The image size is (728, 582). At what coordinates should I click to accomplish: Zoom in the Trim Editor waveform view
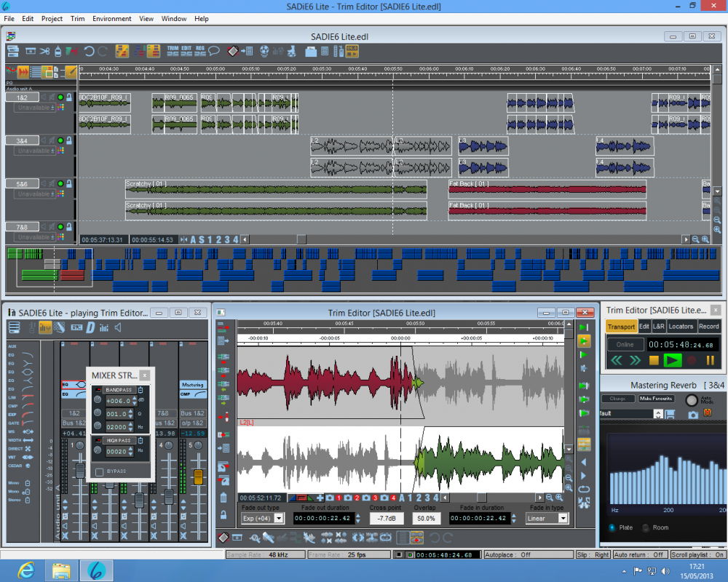point(559,498)
